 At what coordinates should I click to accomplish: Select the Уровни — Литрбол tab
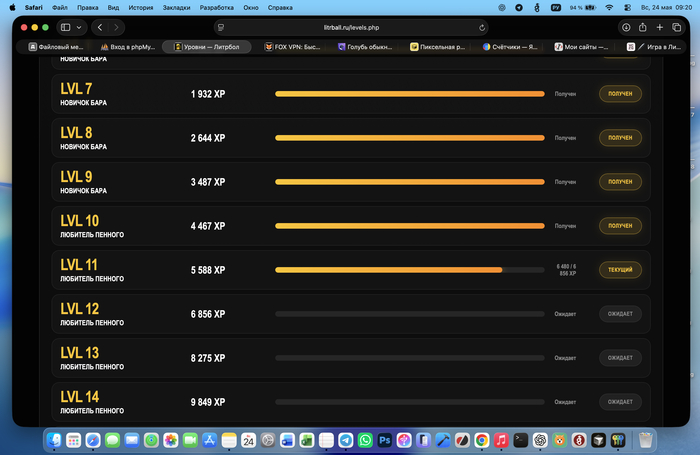[x=206, y=47]
